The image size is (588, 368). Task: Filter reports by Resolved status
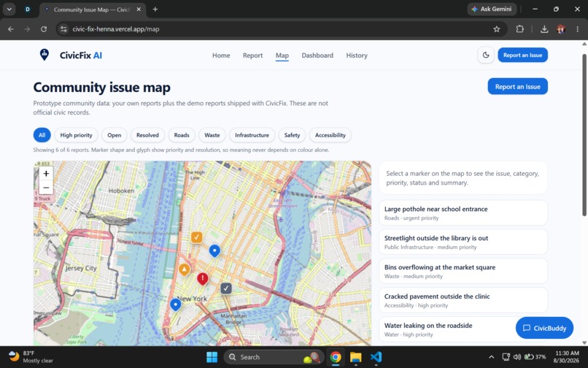click(147, 135)
